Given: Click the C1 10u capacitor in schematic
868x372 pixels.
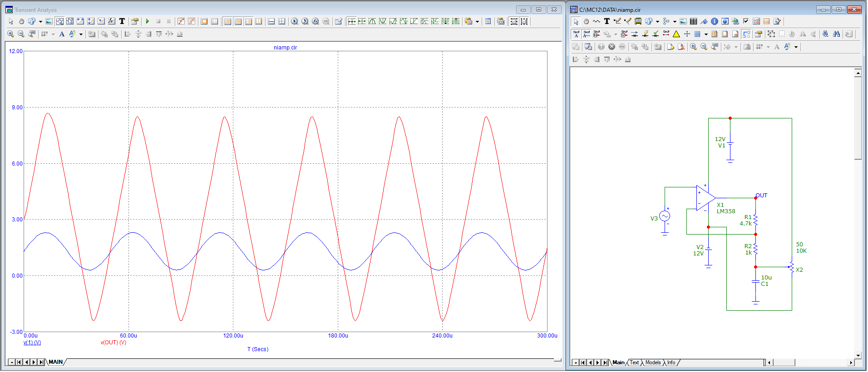Looking at the screenshot, I should coord(755,282).
